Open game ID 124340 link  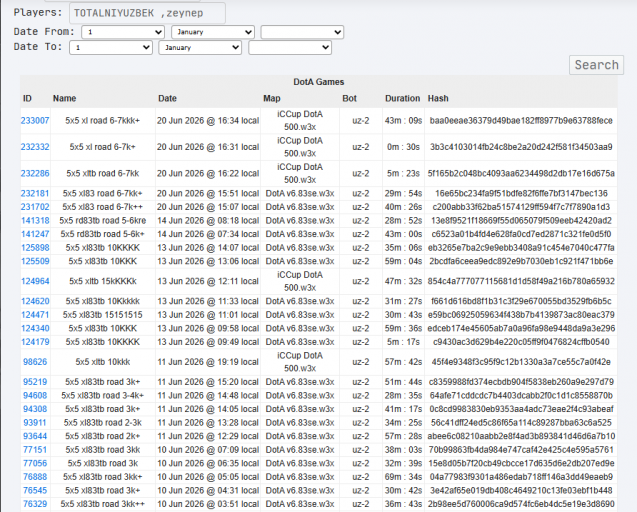click(x=35, y=328)
